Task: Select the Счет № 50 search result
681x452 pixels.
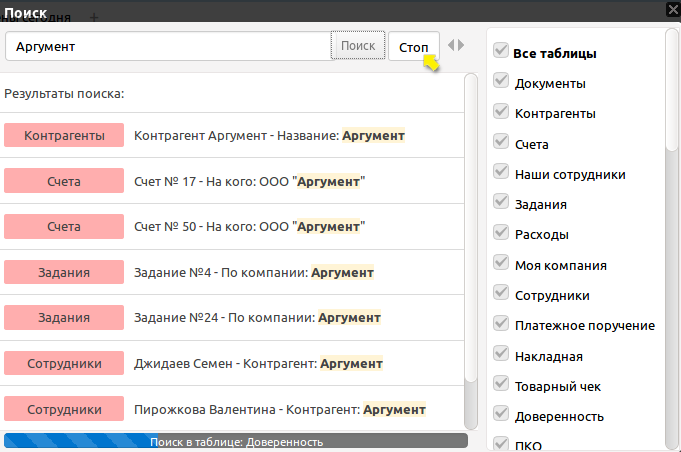Action: [250, 227]
